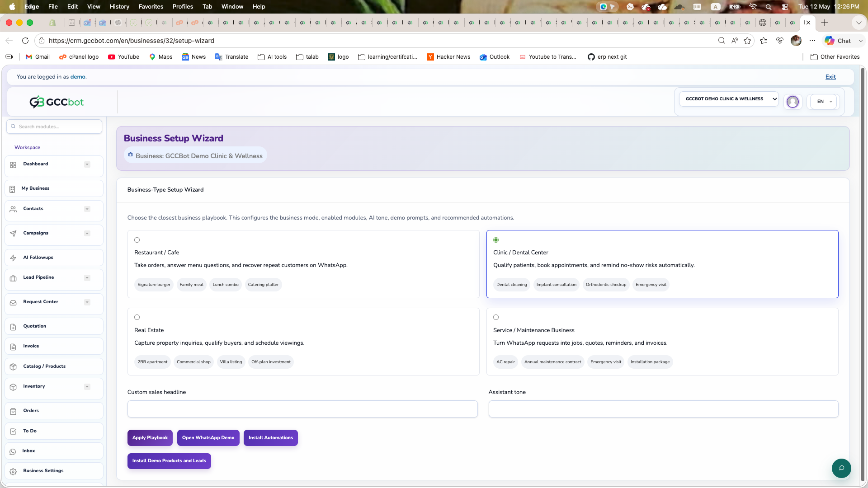This screenshot has height=488, width=868.
Task: Open the GCCBOT DEMO CLINIC & WELLNESS dropdown
Action: point(729,99)
